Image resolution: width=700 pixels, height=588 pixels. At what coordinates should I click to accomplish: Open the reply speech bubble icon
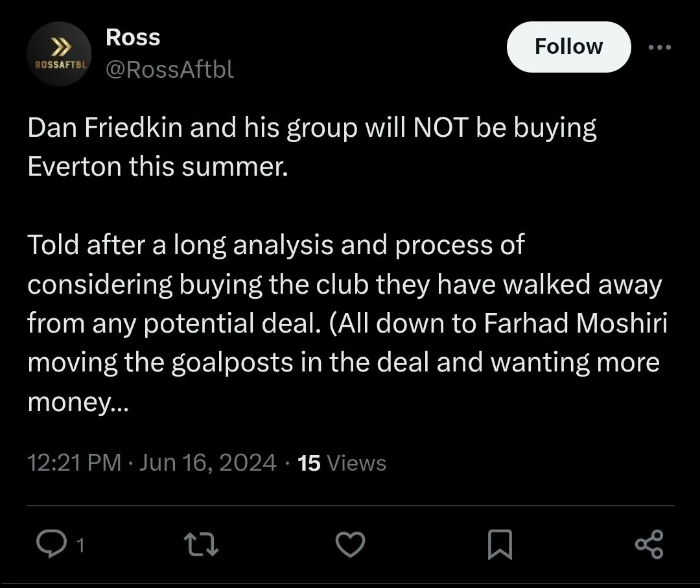[47, 545]
